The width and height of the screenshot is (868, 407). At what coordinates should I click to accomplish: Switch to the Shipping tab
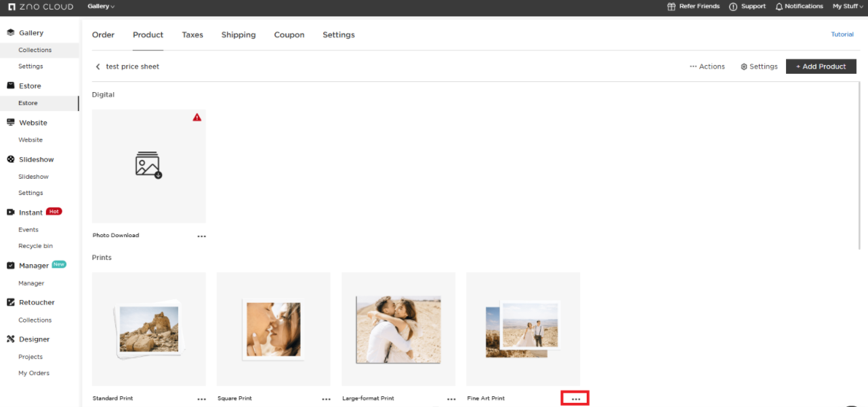click(239, 35)
